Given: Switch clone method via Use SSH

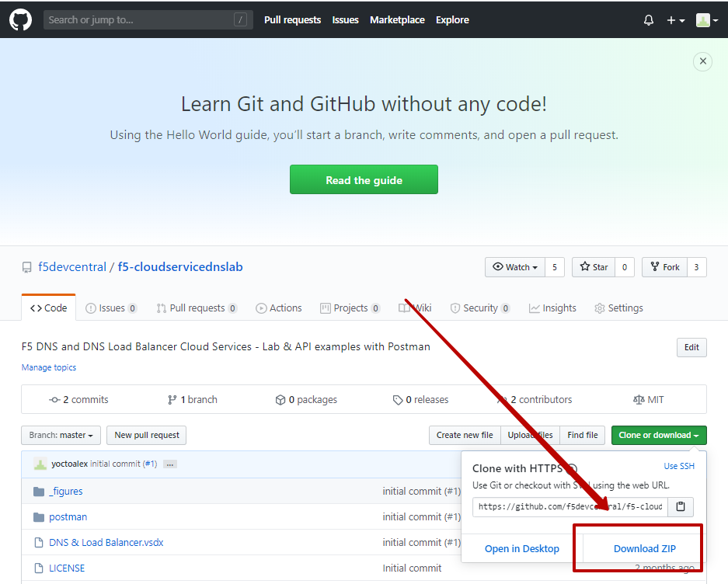Looking at the screenshot, I should coord(679,466).
